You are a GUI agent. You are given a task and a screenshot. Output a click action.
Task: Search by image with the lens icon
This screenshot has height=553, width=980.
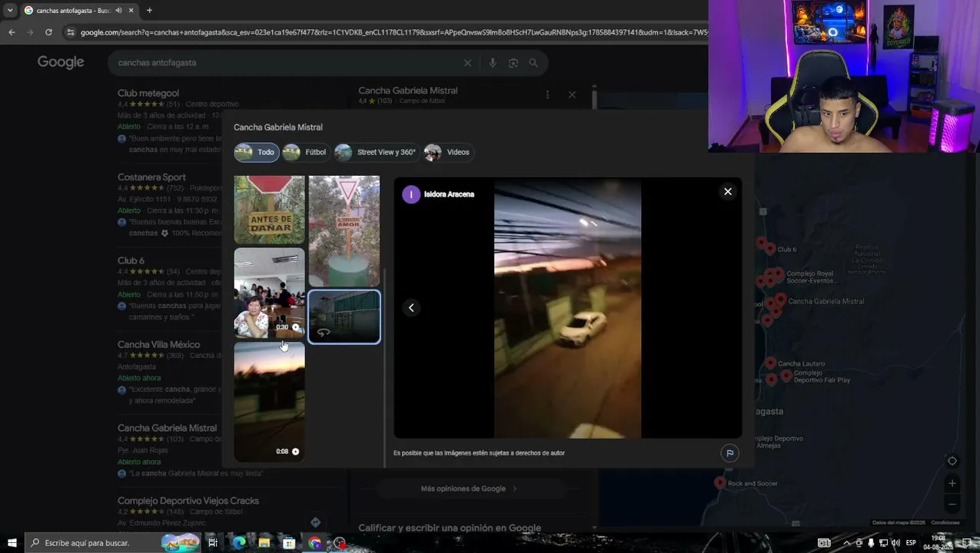pyautogui.click(x=513, y=63)
